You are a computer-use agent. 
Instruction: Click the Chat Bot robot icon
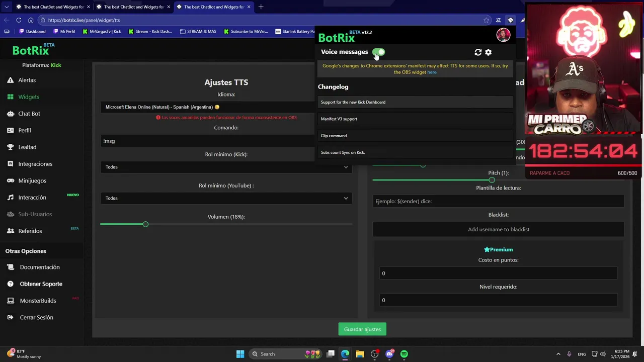pos(10,114)
